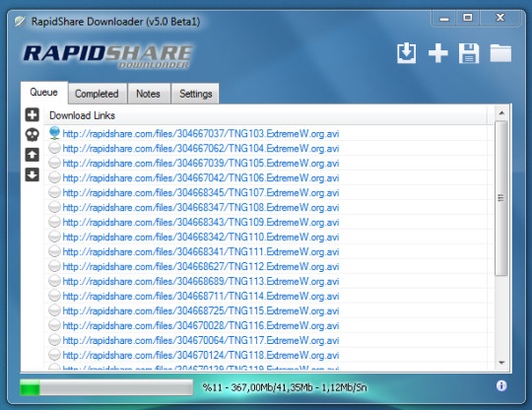Click the grey status icon of TNG107 link
Screen dimensions: 532x410
click(x=54, y=192)
